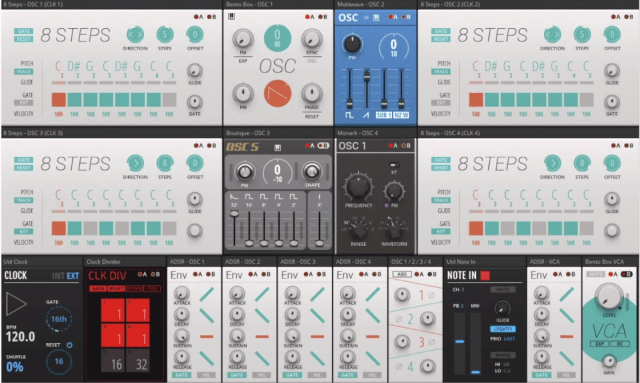Toggle modulation B on Bento Box VCA
The height and width of the screenshot is (383, 640).
pos(627,274)
